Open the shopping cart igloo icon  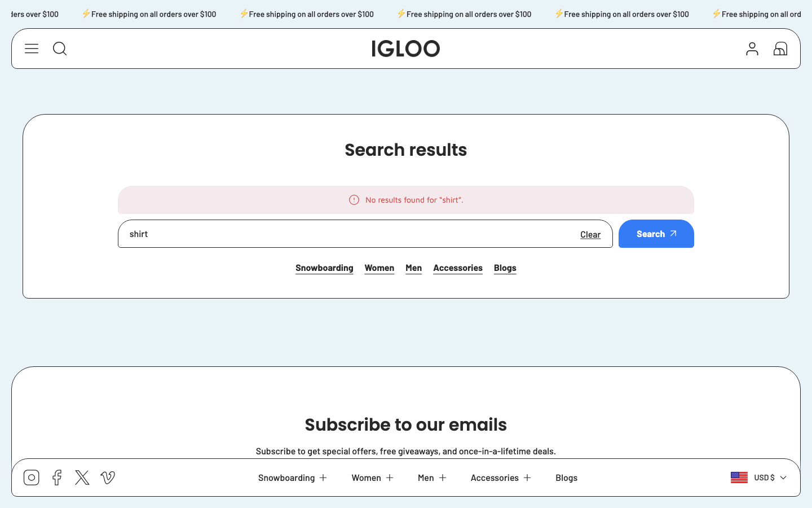(780, 49)
